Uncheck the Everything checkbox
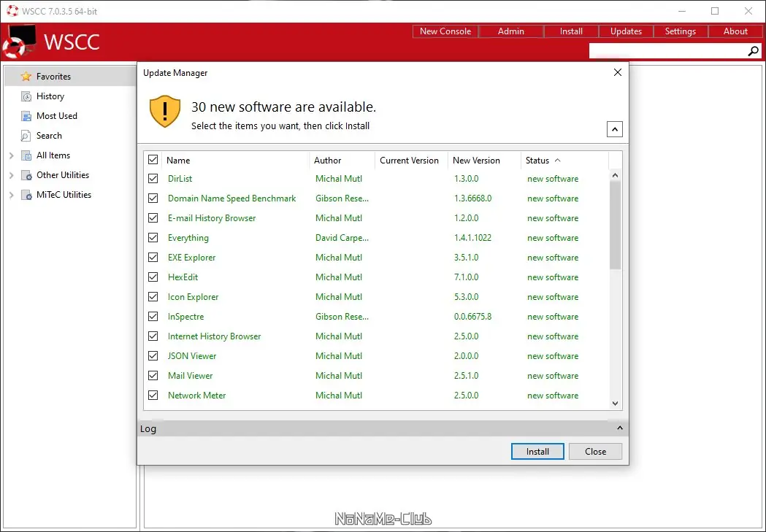This screenshot has width=766, height=532. click(x=153, y=238)
